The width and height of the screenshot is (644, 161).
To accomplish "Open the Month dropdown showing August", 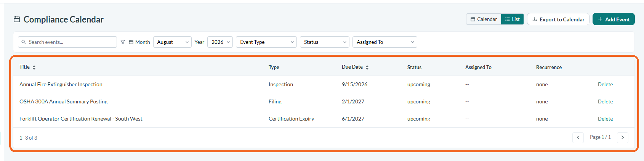I will (172, 42).
